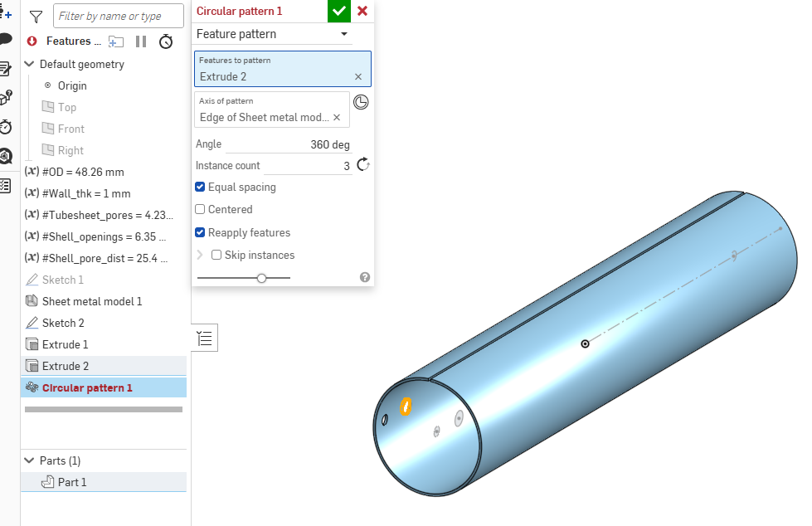Click the highlighted orange hole on cylinder
The height and width of the screenshot is (526, 812).
click(406, 407)
